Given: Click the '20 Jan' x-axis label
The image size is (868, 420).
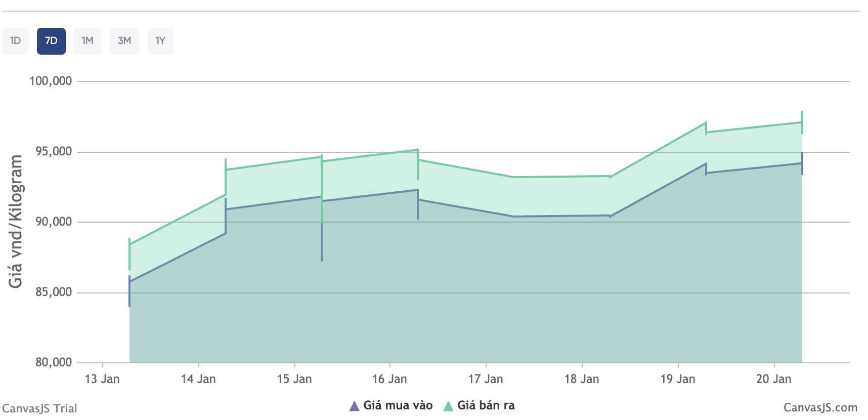Looking at the screenshot, I should pyautogui.click(x=773, y=379).
